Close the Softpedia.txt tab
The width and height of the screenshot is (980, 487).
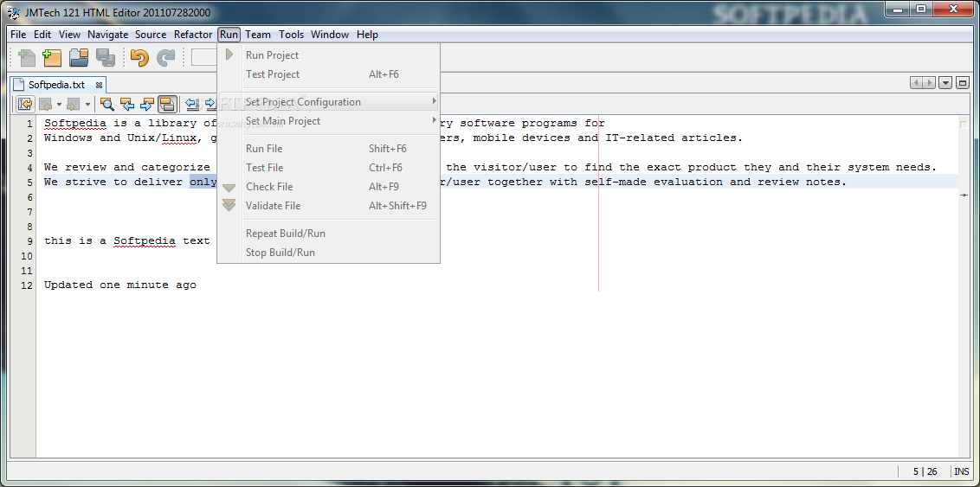click(x=99, y=85)
